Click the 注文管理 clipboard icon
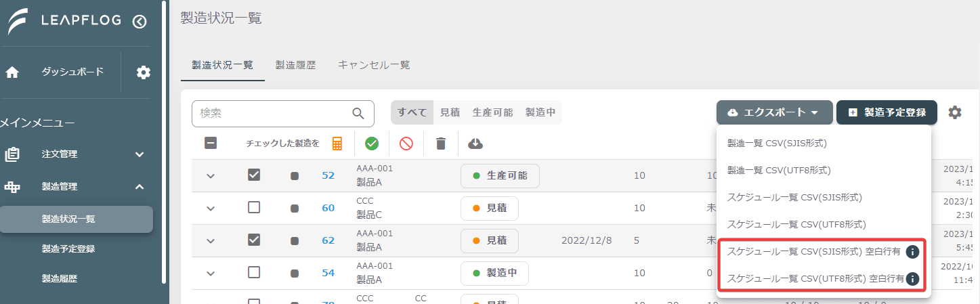 [x=12, y=154]
